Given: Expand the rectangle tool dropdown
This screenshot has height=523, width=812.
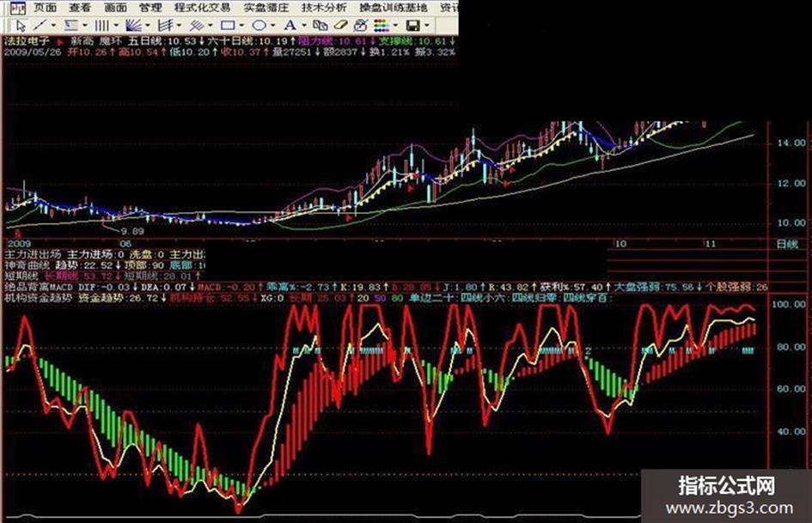Looking at the screenshot, I should coord(241,26).
